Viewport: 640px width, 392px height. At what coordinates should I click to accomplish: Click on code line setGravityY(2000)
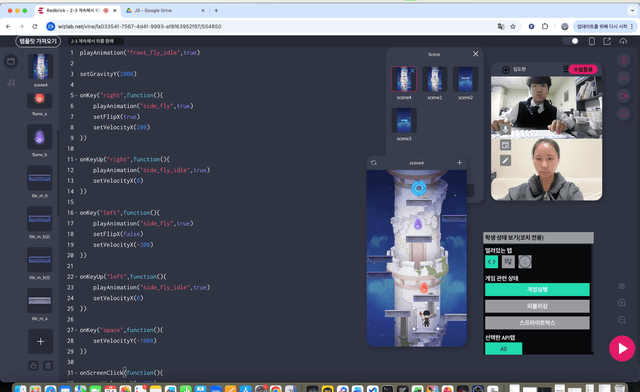108,74
